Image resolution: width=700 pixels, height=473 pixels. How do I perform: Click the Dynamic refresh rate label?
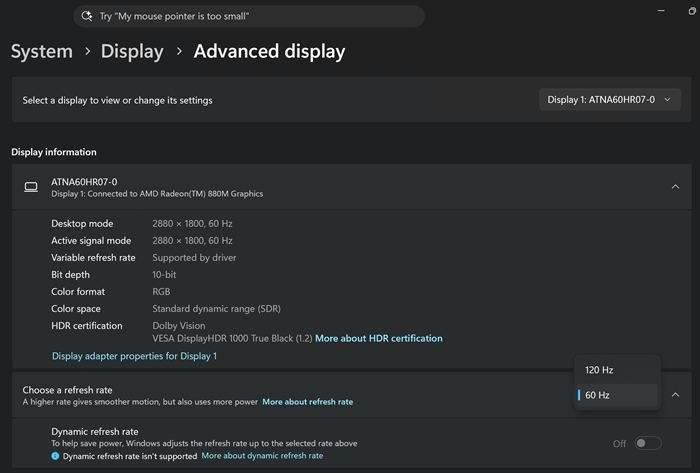[95, 432]
